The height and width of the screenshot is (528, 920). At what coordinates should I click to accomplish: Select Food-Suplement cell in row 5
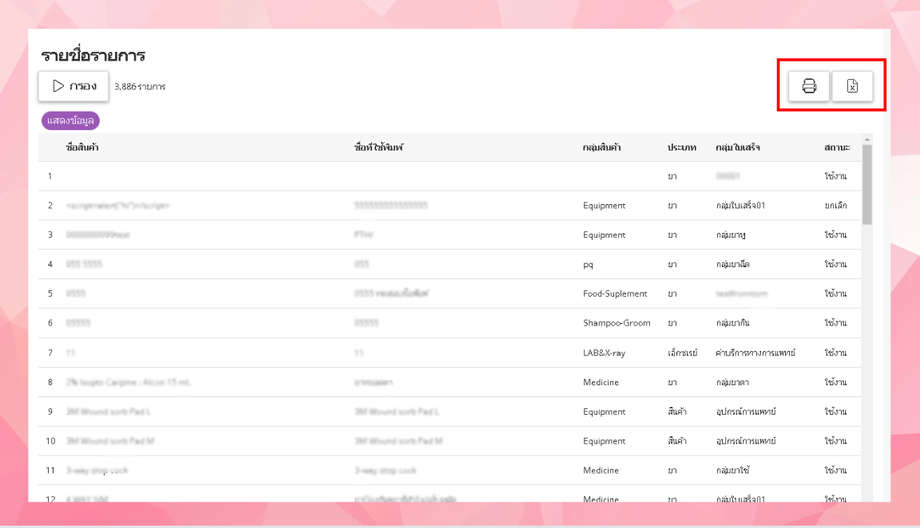pyautogui.click(x=615, y=293)
